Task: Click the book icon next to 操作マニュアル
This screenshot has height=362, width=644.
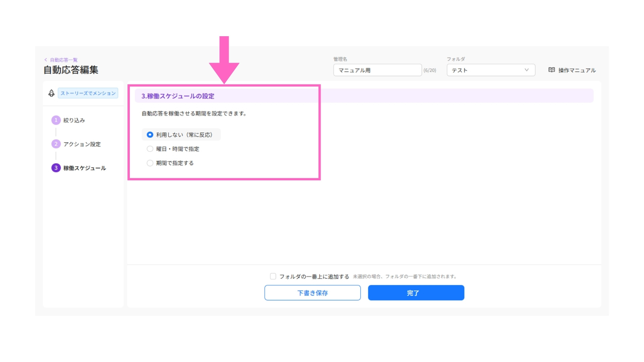Action: 551,70
